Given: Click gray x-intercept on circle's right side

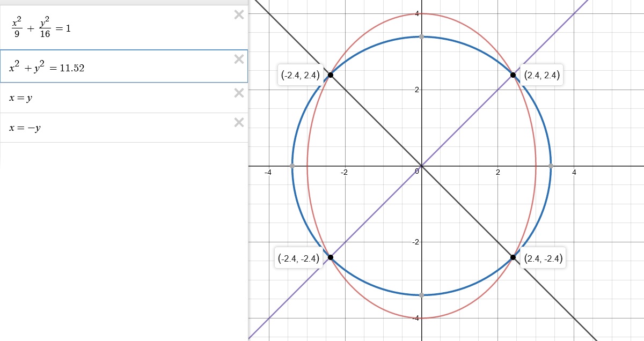Looking at the screenshot, I should point(551,166).
